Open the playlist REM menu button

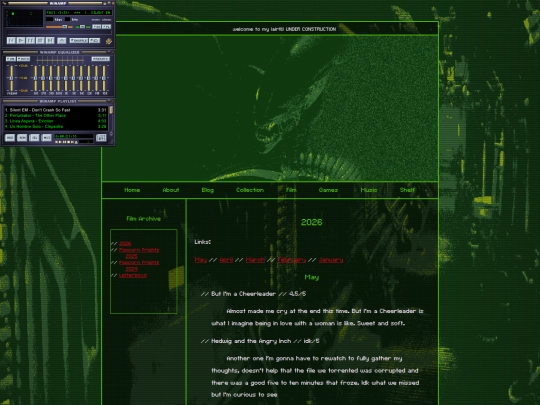(22, 138)
